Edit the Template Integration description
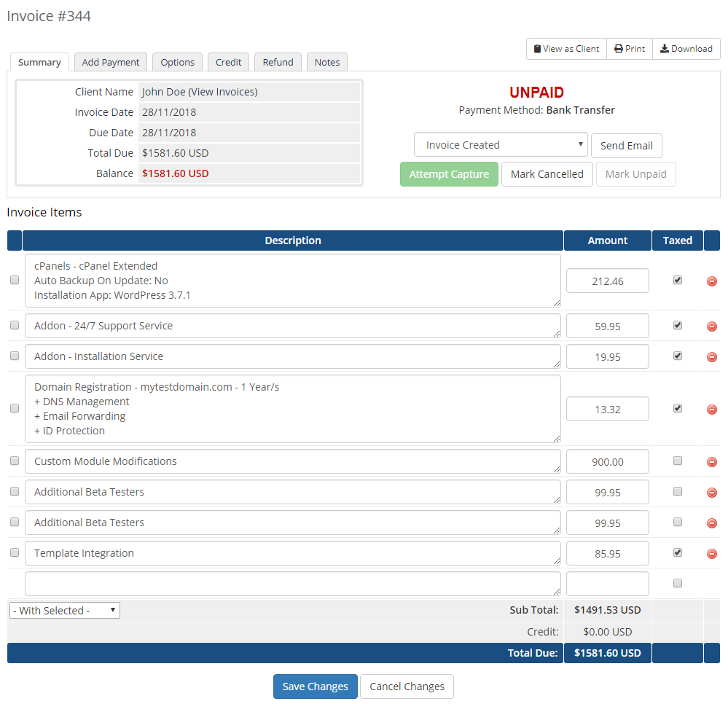The image size is (728, 704). pos(292,553)
